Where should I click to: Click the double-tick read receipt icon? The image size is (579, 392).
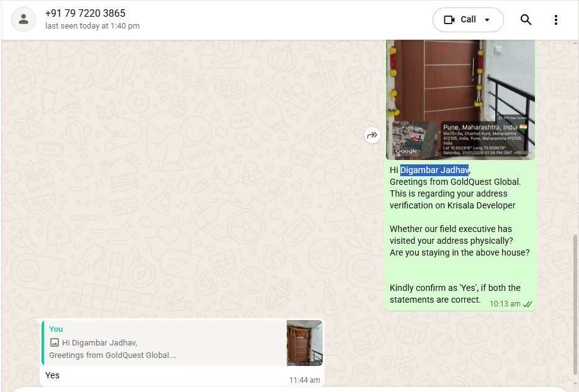click(527, 304)
